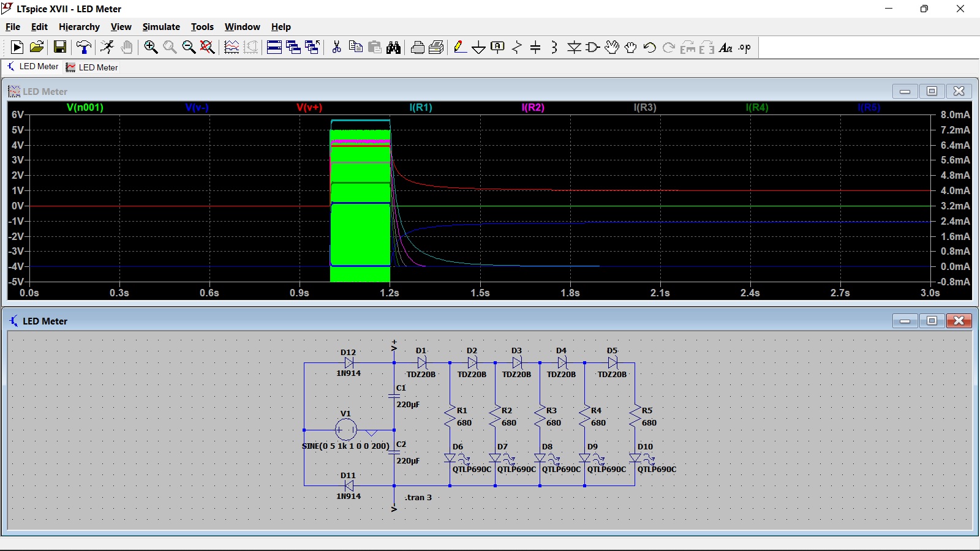The width and height of the screenshot is (980, 551).
Task: Click the I(R4) trace label
Action: [x=757, y=107]
